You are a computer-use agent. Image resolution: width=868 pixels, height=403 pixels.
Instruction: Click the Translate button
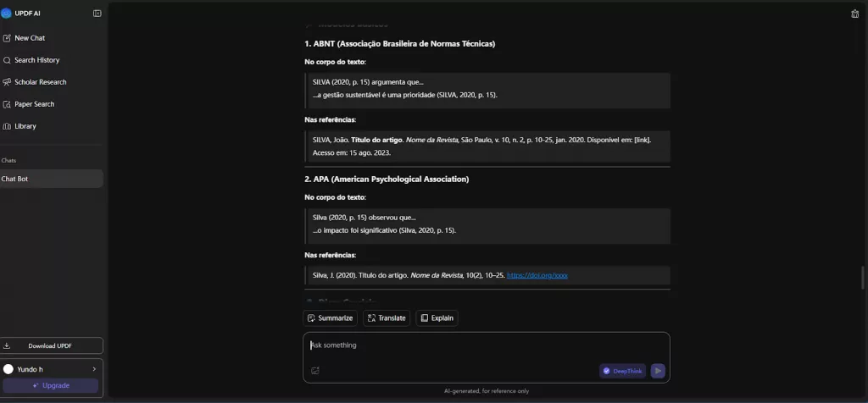pyautogui.click(x=387, y=318)
